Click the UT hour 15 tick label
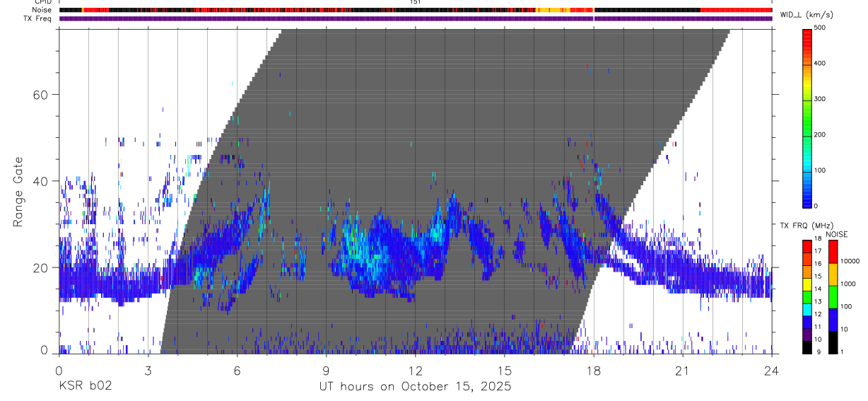868x401 pixels. click(x=505, y=370)
